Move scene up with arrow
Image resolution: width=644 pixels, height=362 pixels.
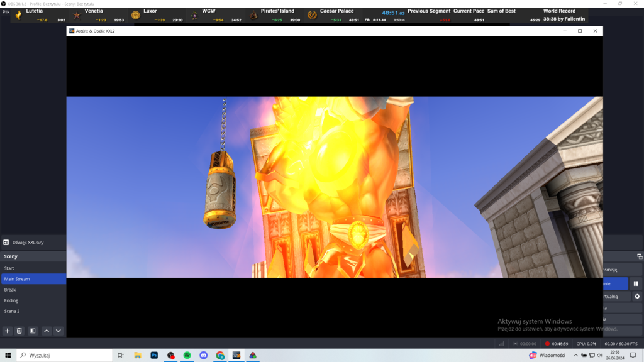click(47, 331)
